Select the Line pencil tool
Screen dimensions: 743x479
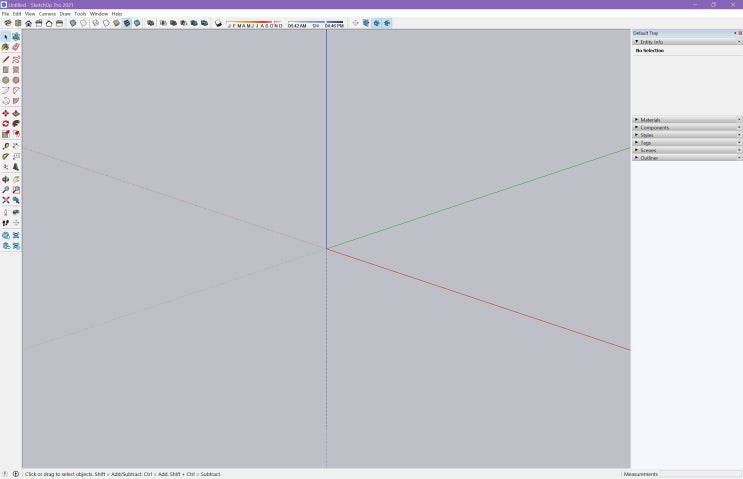point(6,60)
